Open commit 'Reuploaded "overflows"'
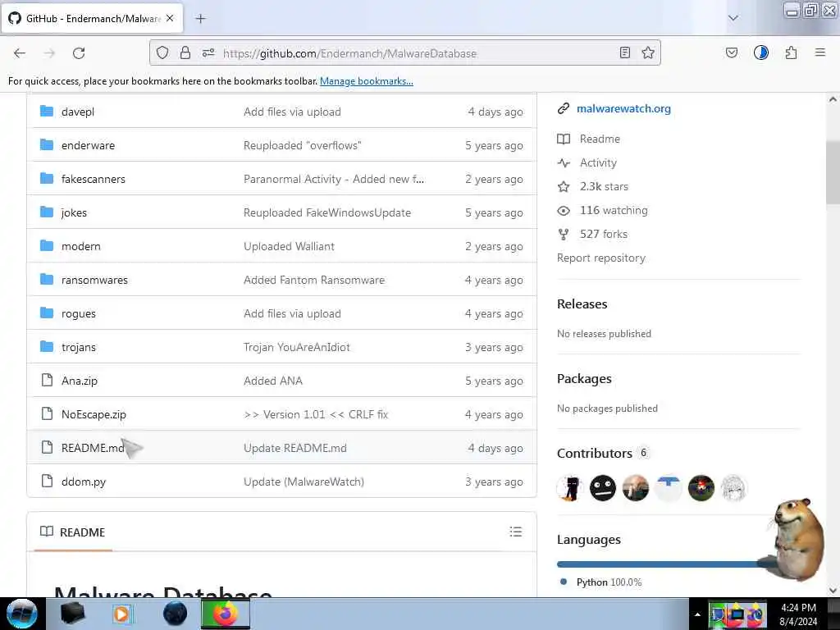Screen dimensions: 840x630 pos(302,145)
